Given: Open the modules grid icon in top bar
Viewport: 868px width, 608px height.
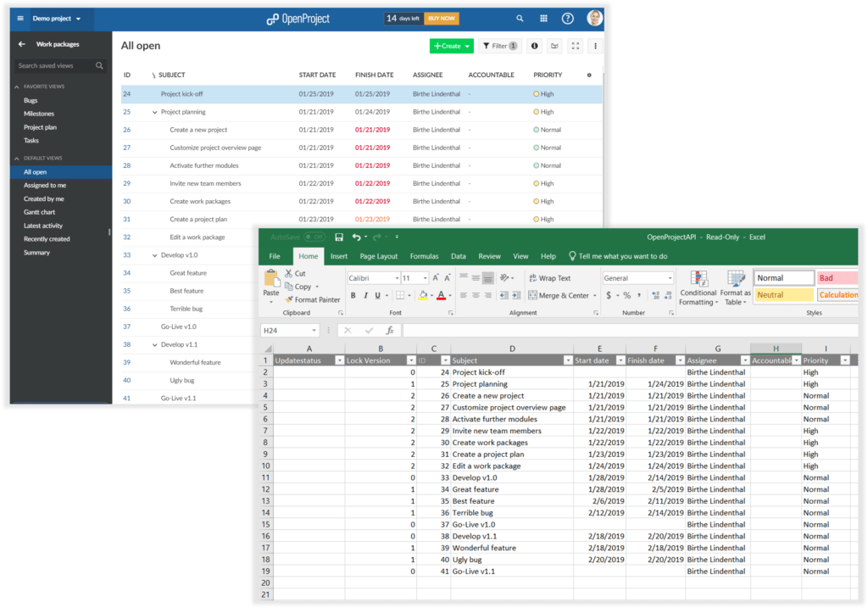Looking at the screenshot, I should pyautogui.click(x=543, y=18).
